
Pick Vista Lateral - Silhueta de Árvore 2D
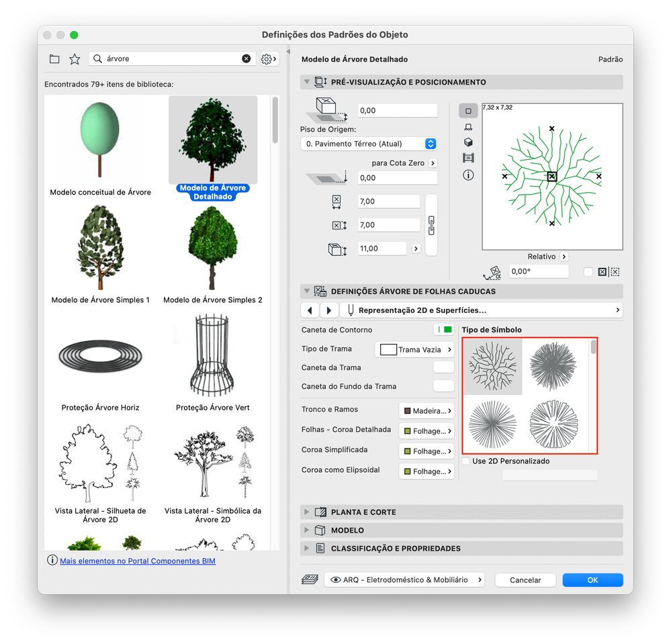pyautogui.click(x=100, y=463)
